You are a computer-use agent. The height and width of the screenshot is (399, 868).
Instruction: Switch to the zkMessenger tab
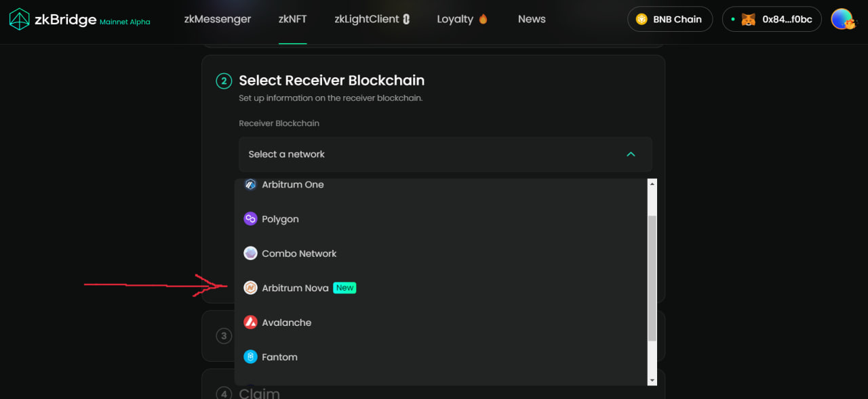tap(217, 19)
